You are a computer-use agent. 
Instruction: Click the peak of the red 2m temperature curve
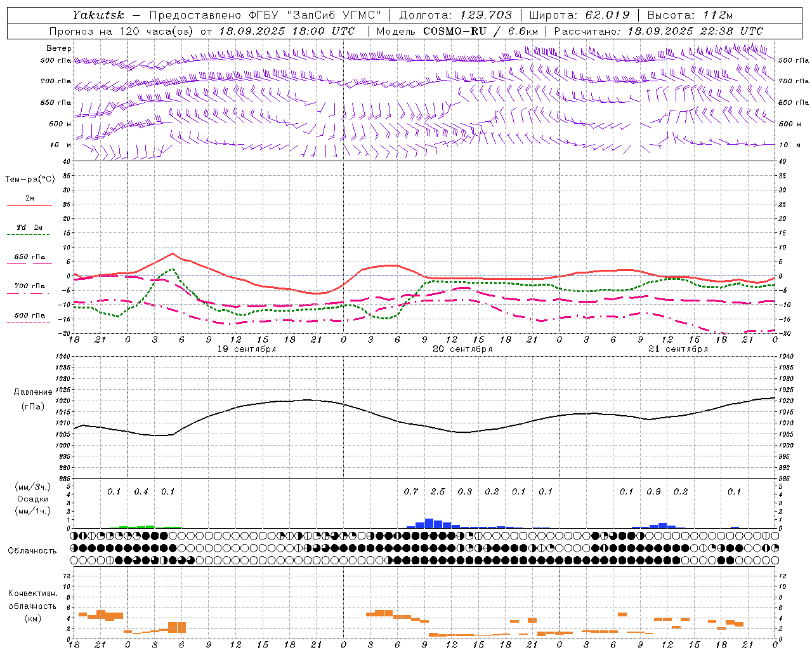173,253
